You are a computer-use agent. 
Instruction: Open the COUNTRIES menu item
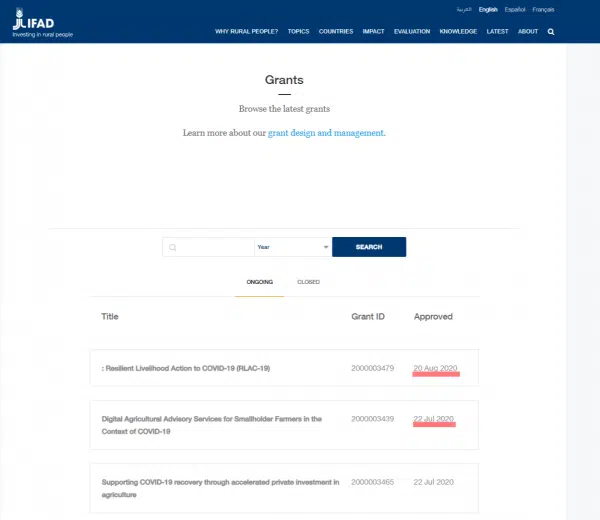pyautogui.click(x=336, y=31)
